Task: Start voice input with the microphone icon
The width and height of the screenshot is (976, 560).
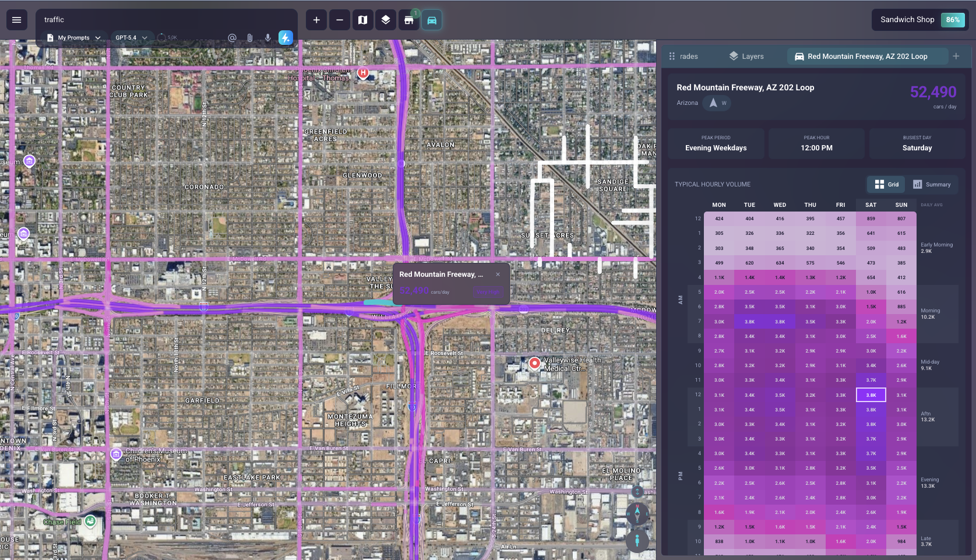Action: (268, 38)
